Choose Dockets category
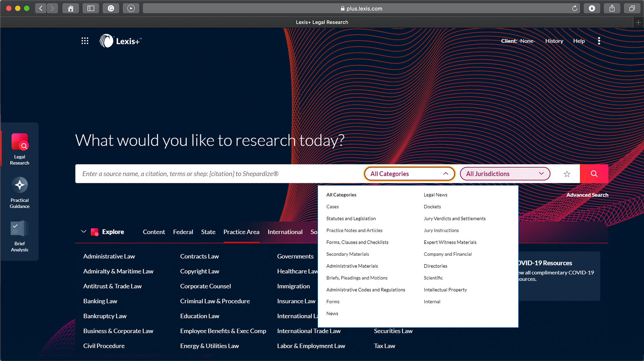644x361 pixels. tap(432, 207)
